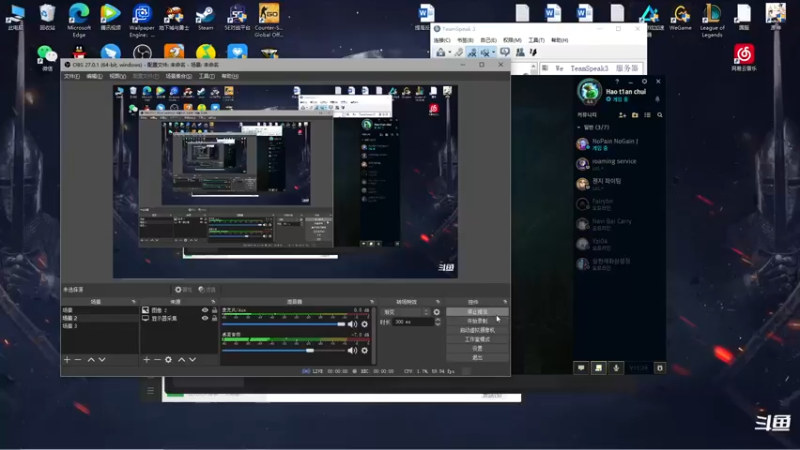
Task: Remove the selected scene with the minus icon
Action: (x=78, y=360)
